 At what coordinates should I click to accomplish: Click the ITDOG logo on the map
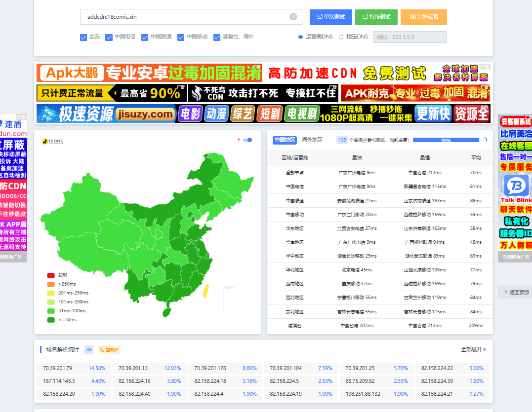pos(53,142)
